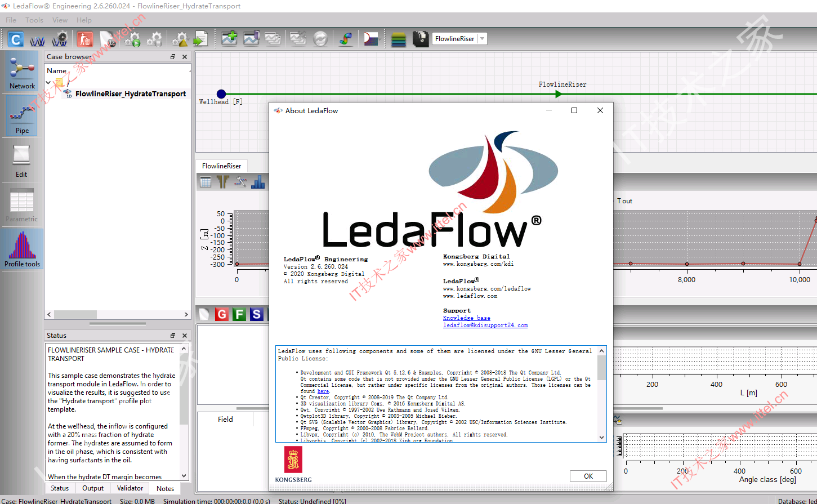Open the Network view in the sidebar
The height and width of the screenshot is (504, 817).
coord(22,72)
